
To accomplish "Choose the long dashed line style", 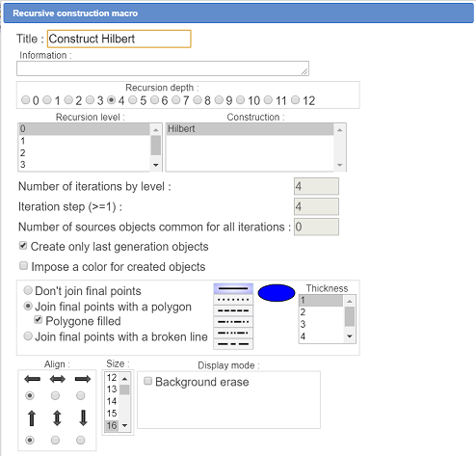I will click(233, 343).
